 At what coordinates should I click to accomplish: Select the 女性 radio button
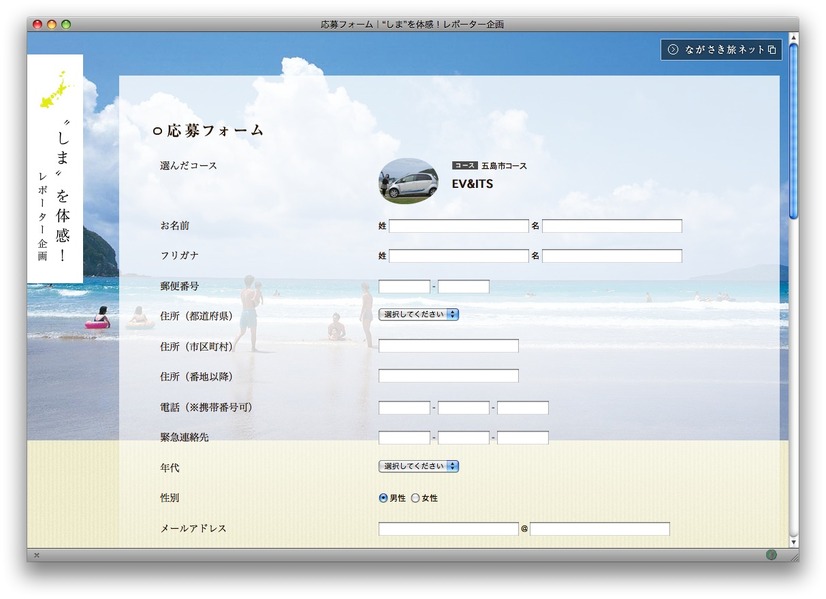coord(415,498)
